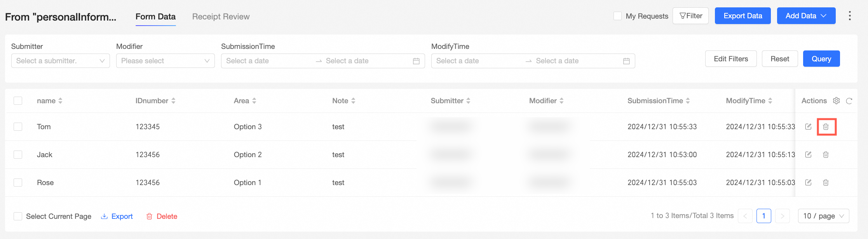Sort the SubmissionTime column
868x239 pixels.
pos(688,101)
